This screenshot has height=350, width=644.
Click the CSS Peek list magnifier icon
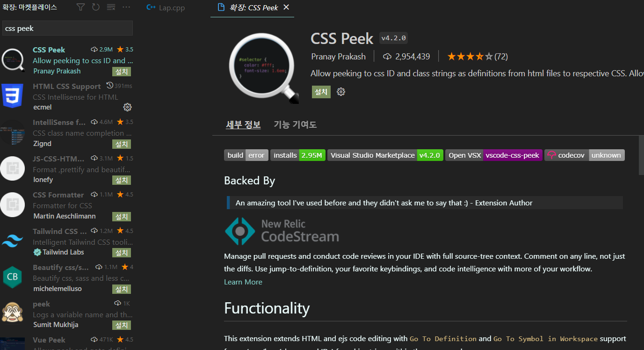[13, 60]
